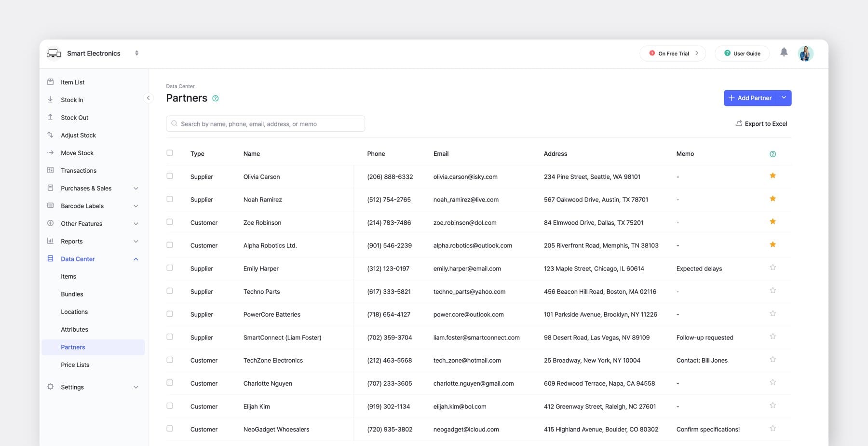Viewport: 868px width, 446px height.
Task: Click the Add Partner button
Action: pyautogui.click(x=750, y=98)
